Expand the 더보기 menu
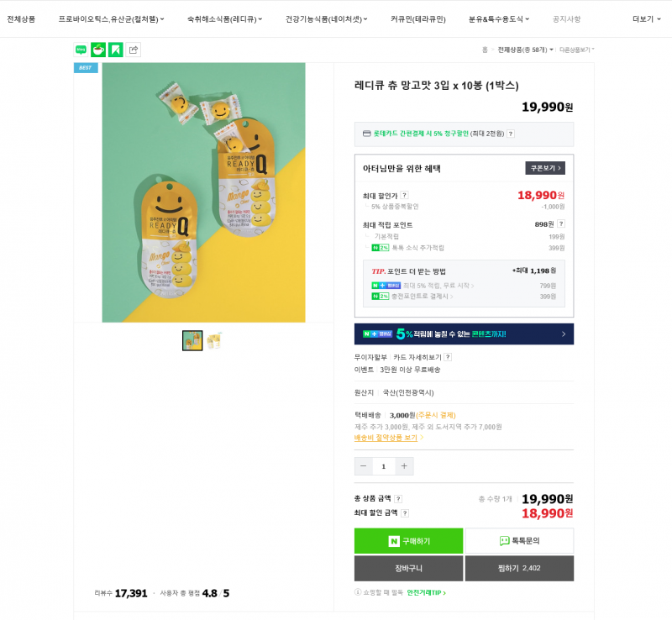 point(646,19)
